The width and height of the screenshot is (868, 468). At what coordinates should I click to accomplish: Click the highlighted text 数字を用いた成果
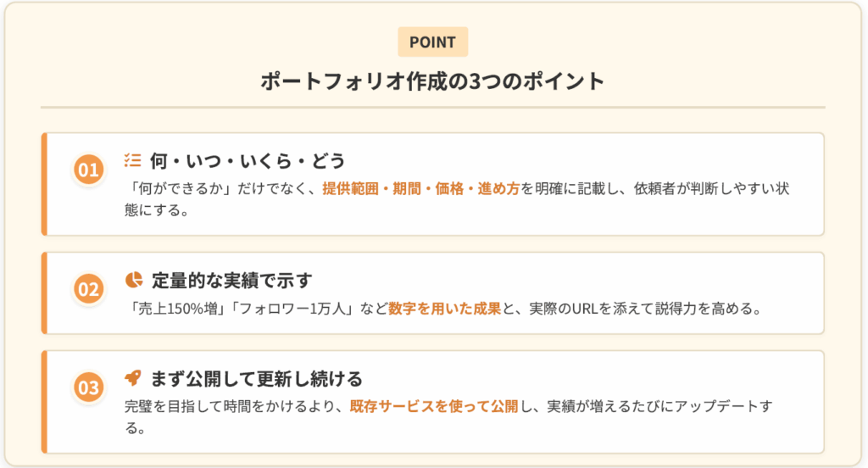coord(445,309)
